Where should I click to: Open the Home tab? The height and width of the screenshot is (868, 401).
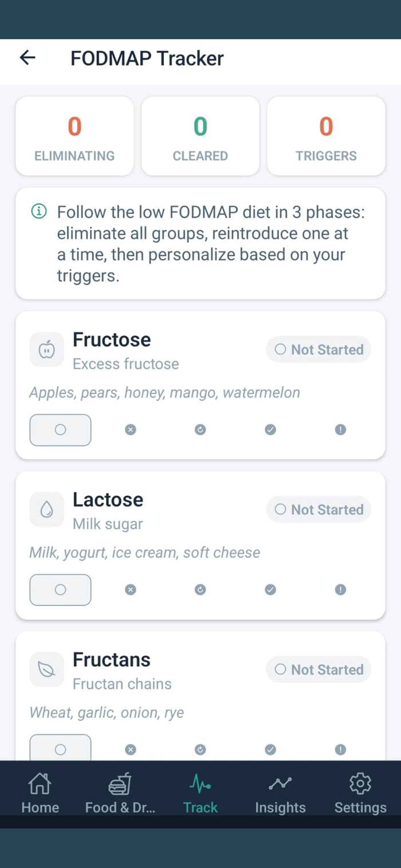pos(40,793)
